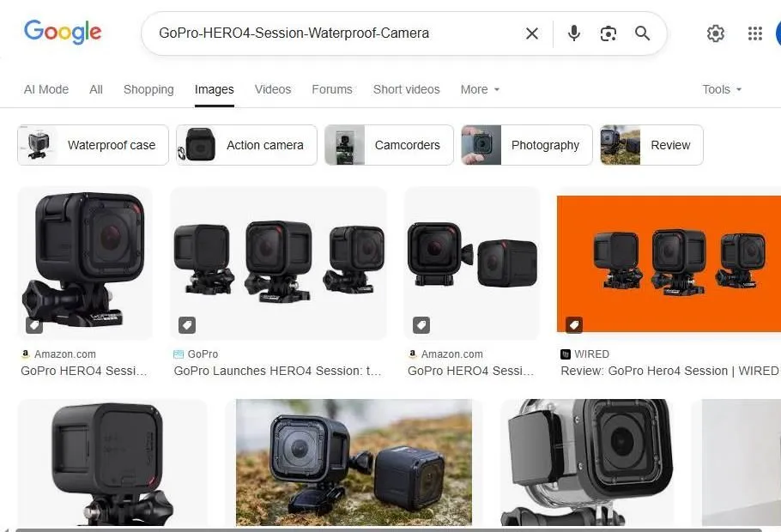
Task: Select the Images tab
Action: [215, 89]
